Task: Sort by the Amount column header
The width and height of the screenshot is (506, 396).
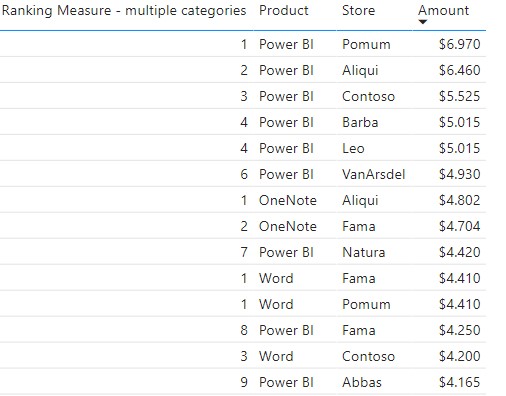Action: pyautogui.click(x=444, y=10)
